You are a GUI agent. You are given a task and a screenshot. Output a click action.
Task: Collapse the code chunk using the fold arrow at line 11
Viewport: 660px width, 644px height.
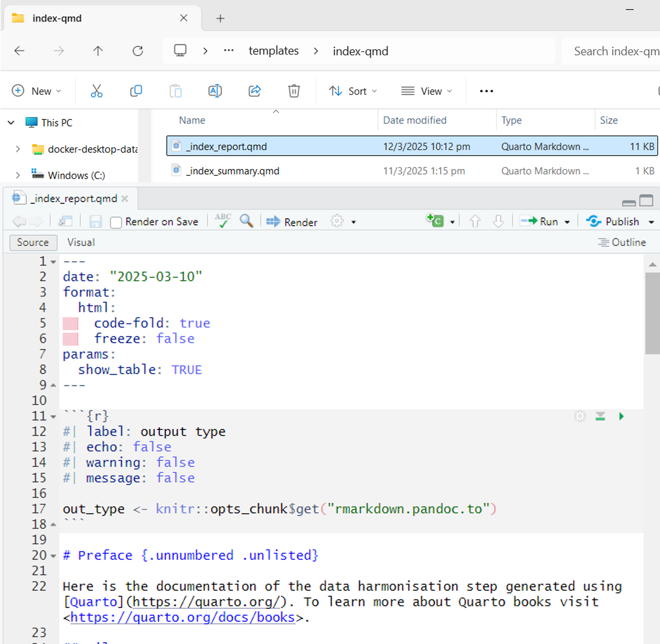pyautogui.click(x=53, y=417)
